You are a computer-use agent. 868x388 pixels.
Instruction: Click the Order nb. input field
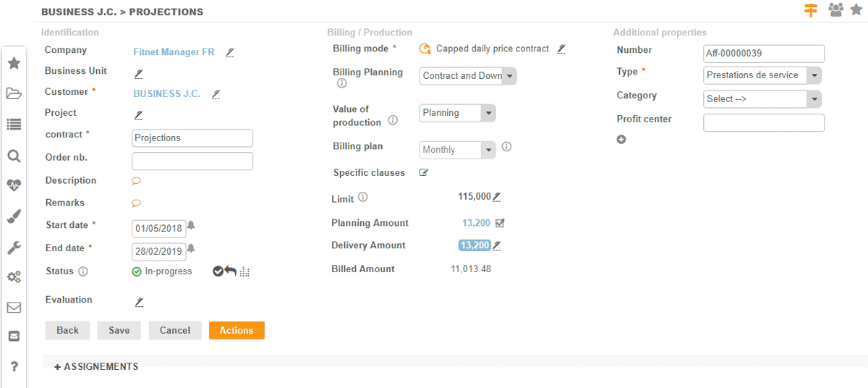coord(192,161)
